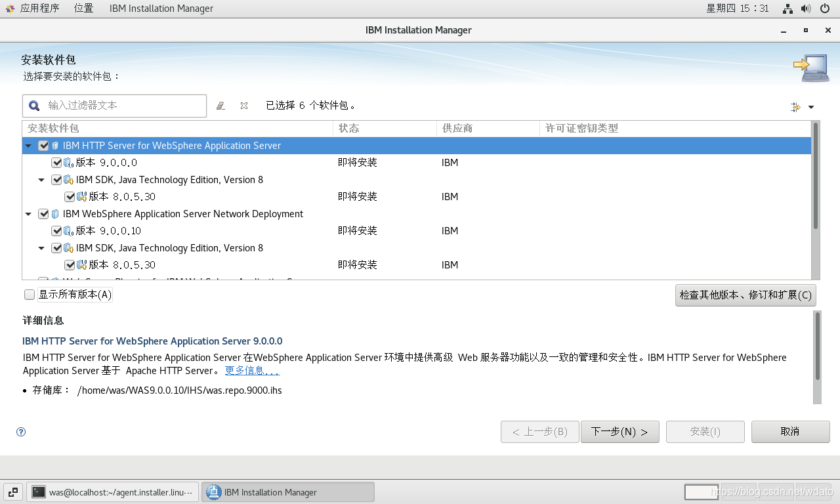Click the 下一步(N) next button
The width and height of the screenshot is (840, 504).
pyautogui.click(x=620, y=432)
